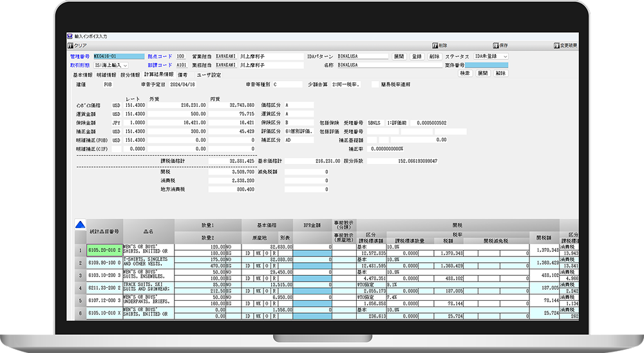Click the 地方消費税 total 800,400

coord(232,189)
